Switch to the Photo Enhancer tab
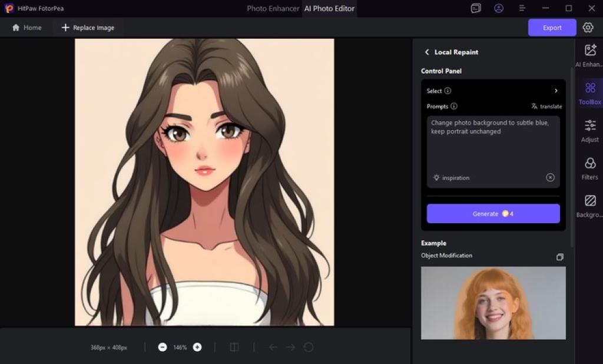The height and width of the screenshot is (364, 603). tap(273, 8)
